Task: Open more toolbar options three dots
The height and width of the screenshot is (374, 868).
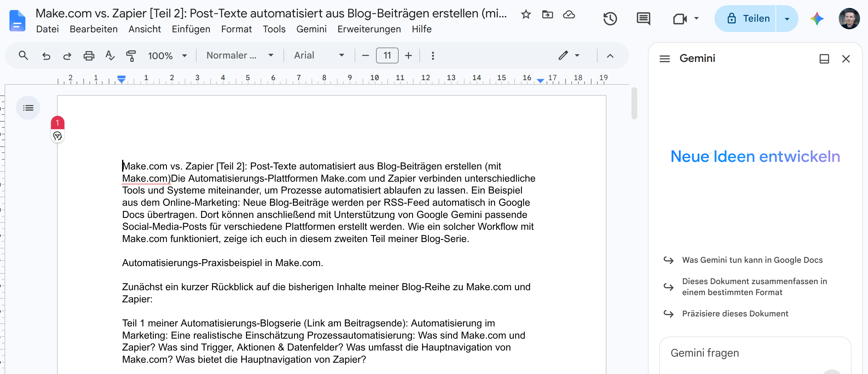Action: click(433, 55)
